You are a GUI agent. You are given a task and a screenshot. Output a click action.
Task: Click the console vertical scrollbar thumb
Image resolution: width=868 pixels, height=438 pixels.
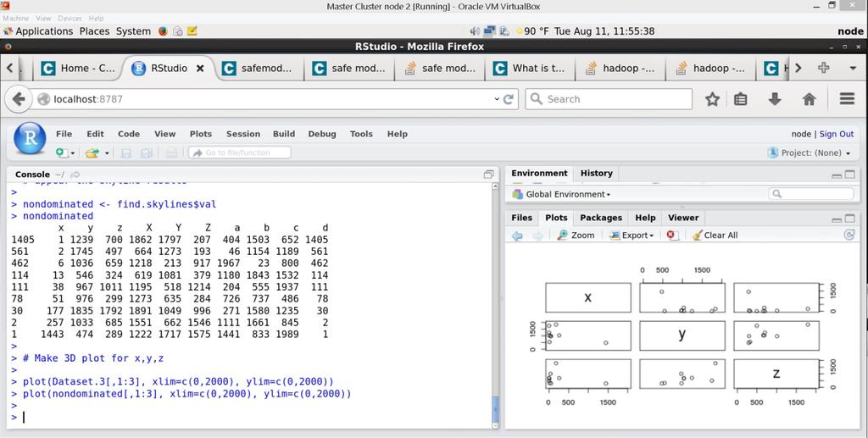(x=495, y=410)
